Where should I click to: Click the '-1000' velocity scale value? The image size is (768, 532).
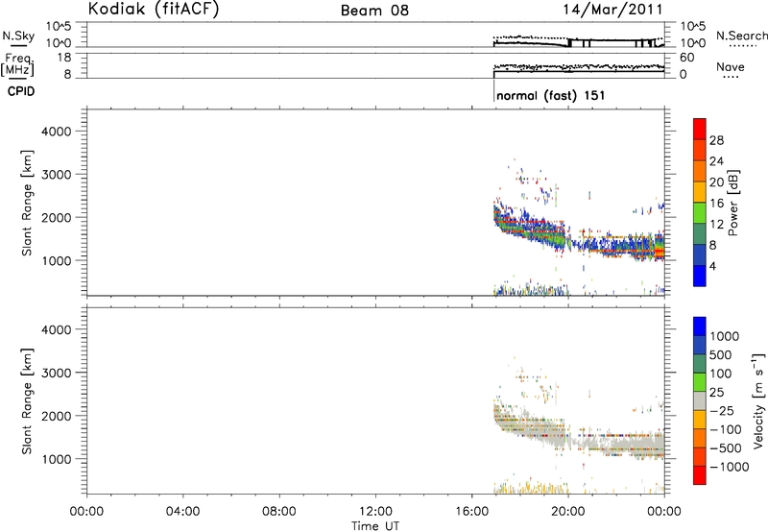coord(730,467)
